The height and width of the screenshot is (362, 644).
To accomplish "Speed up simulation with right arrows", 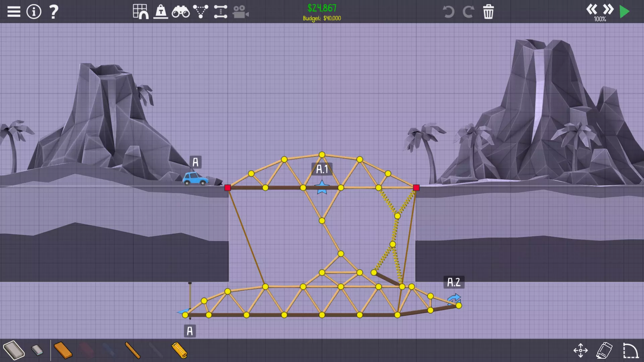I will (608, 9).
